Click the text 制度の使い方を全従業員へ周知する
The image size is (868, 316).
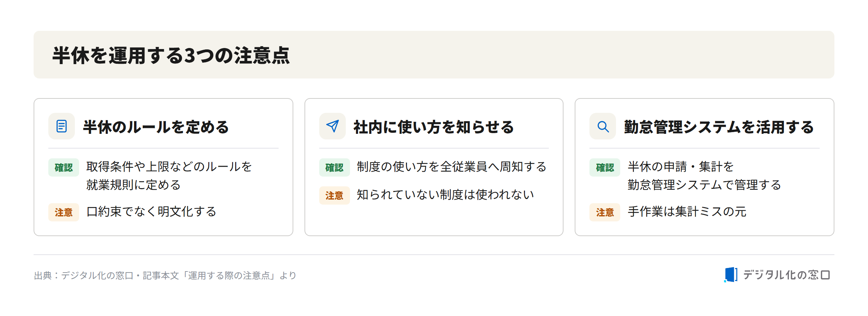452,167
